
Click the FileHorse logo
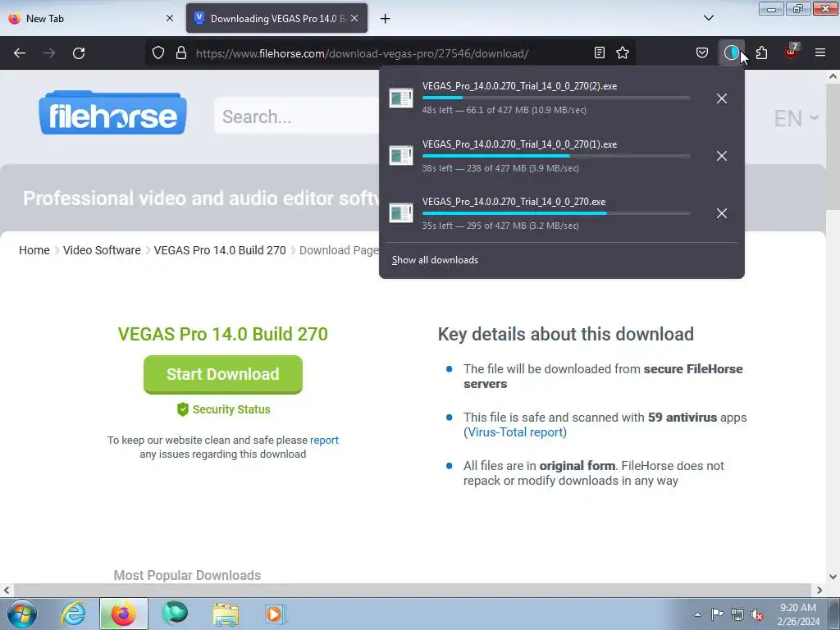pyautogui.click(x=112, y=112)
